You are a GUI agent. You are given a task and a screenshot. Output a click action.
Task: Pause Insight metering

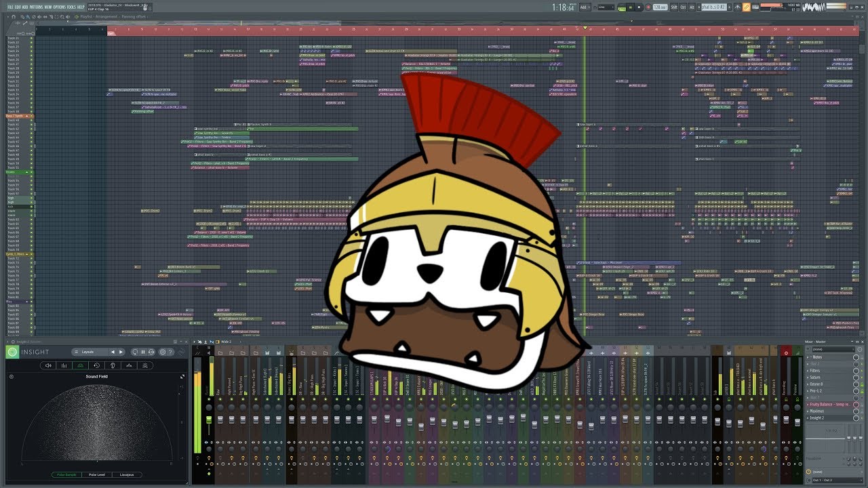click(143, 352)
